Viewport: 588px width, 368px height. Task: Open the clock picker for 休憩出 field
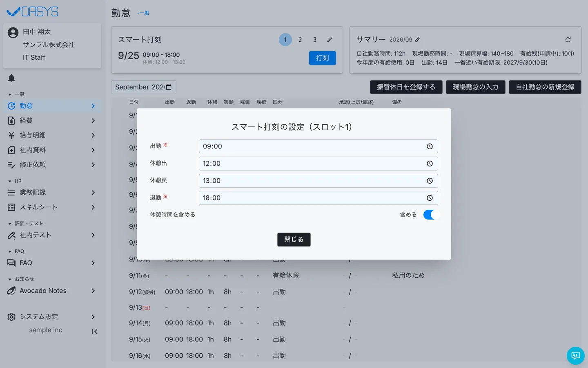(430, 164)
